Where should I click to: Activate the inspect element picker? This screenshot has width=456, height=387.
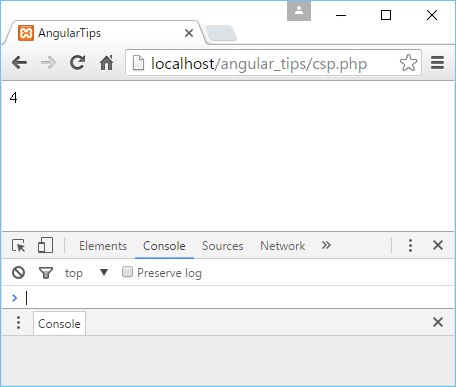coord(18,246)
